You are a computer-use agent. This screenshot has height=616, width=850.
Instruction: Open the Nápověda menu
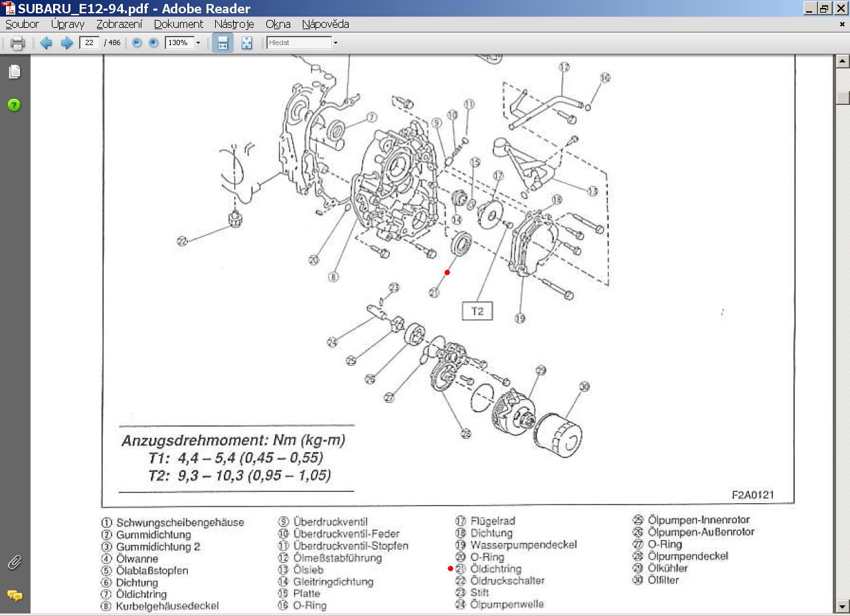point(325,24)
